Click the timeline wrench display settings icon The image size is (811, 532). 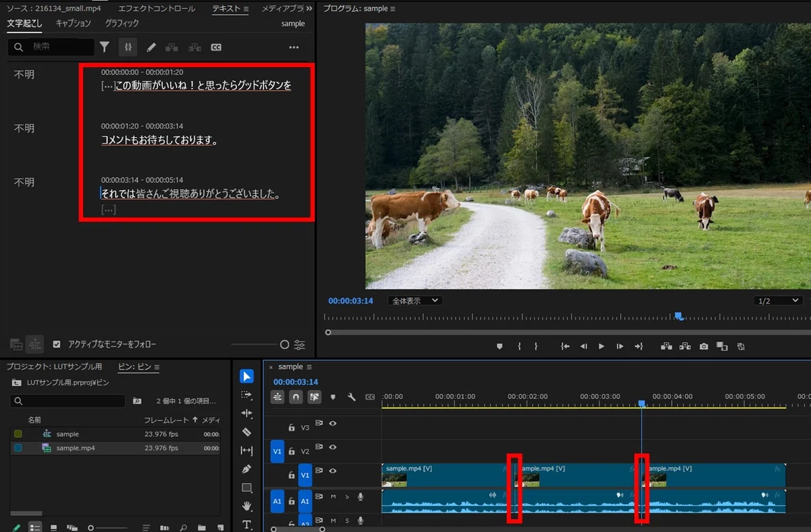351,397
